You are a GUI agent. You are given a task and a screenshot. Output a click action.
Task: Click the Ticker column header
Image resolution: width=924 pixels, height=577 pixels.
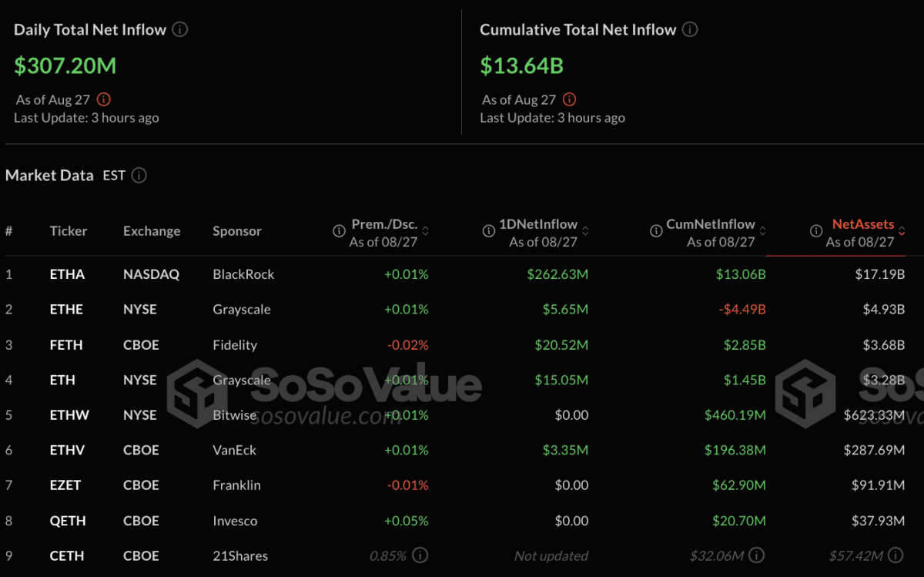point(69,231)
